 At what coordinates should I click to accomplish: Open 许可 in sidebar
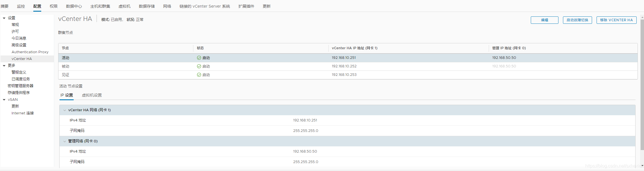coord(15,31)
